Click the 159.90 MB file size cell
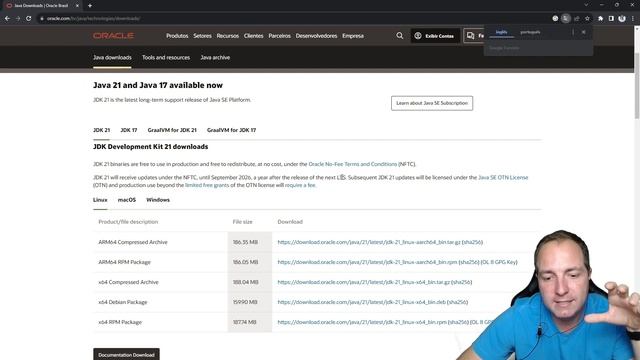 coord(249,302)
